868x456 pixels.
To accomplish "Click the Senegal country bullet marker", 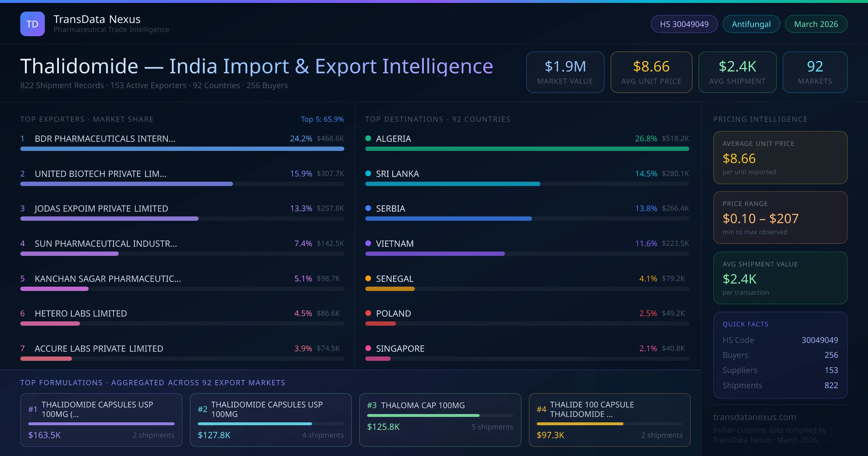I will [x=368, y=278].
